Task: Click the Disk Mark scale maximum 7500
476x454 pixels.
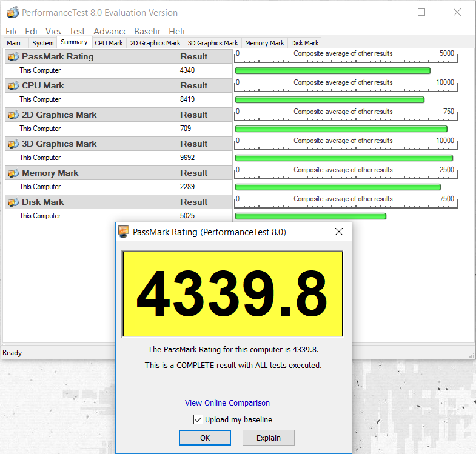Action: [x=447, y=199]
